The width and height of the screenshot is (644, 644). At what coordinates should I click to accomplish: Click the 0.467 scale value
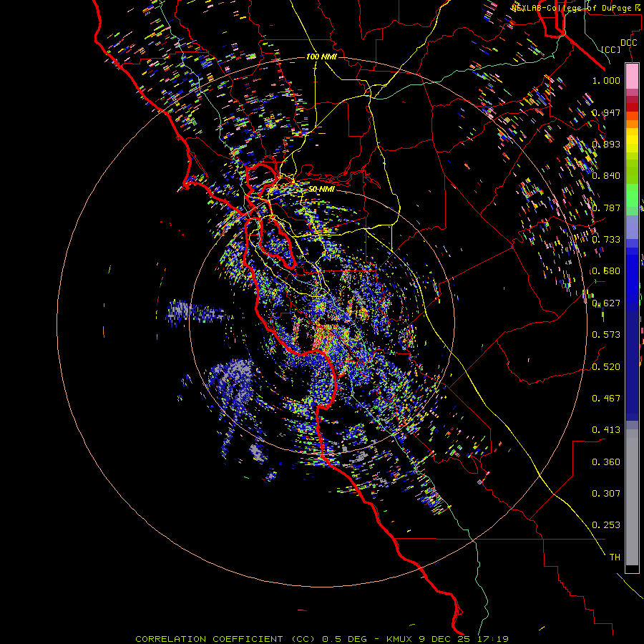pos(606,399)
